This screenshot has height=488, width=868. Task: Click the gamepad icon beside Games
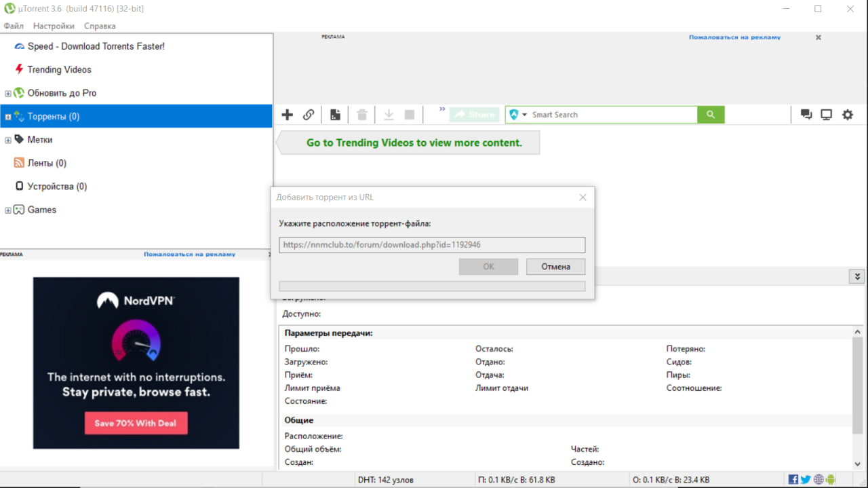point(19,210)
